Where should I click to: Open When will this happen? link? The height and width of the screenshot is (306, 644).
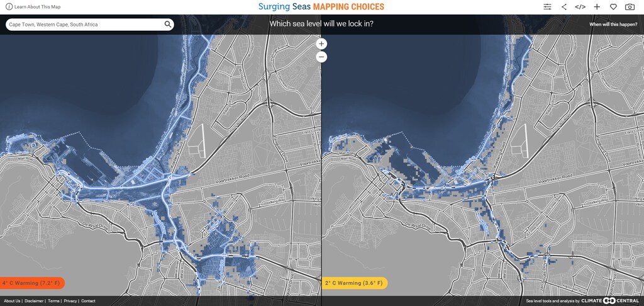click(x=613, y=25)
